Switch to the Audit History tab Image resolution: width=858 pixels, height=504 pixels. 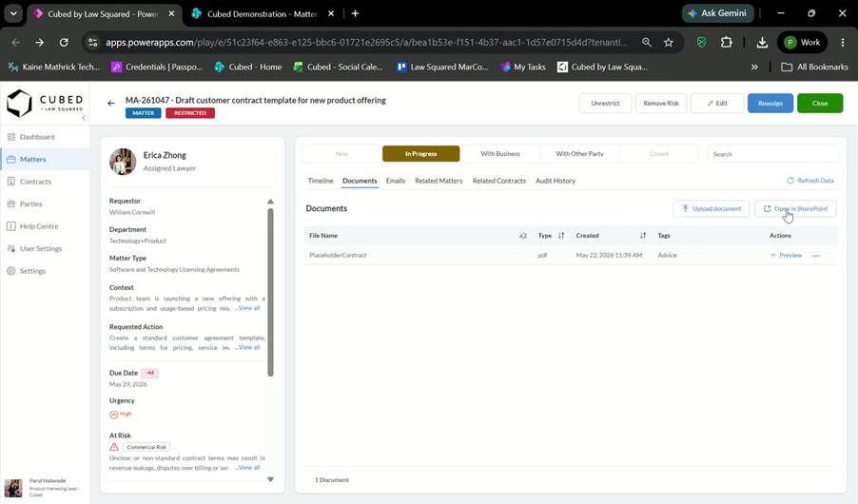click(556, 181)
